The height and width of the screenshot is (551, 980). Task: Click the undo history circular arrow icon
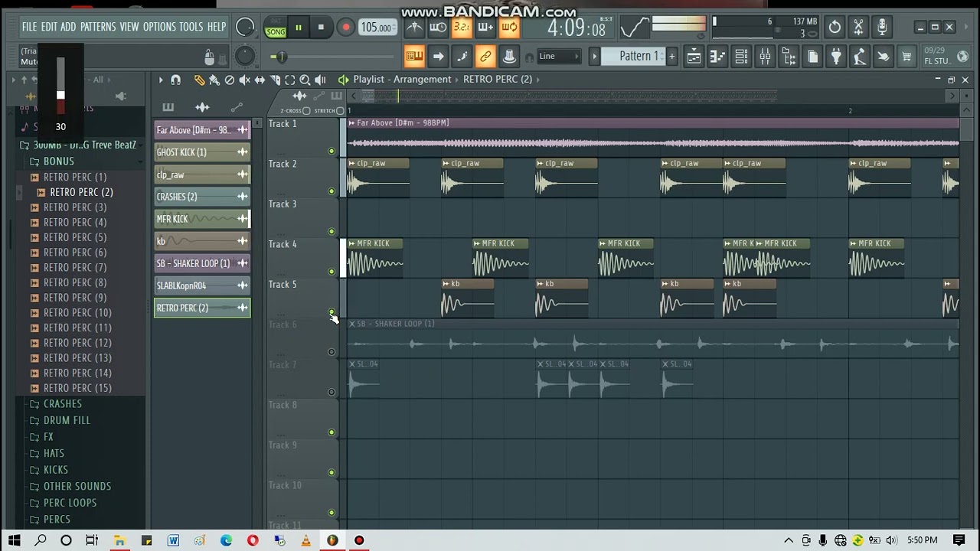(x=835, y=28)
